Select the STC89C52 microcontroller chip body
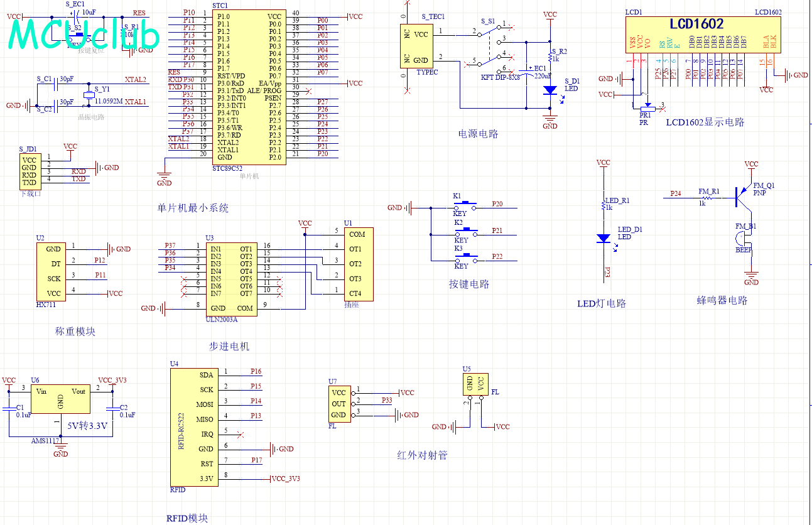812x525 pixels. tap(249, 87)
